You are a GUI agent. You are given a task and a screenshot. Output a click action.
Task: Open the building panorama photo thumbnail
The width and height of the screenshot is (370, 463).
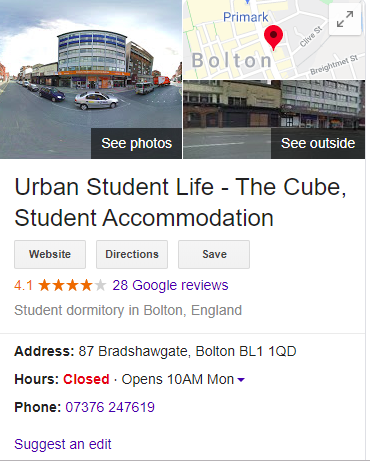tap(91, 79)
